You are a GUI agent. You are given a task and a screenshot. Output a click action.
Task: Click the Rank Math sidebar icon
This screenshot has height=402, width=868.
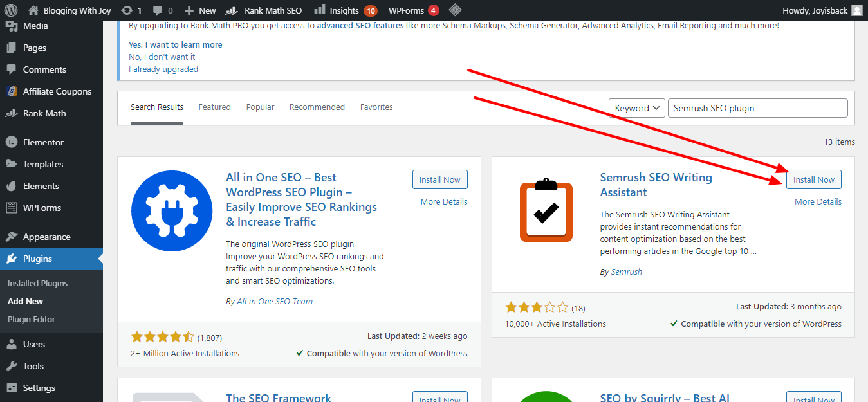(x=11, y=113)
